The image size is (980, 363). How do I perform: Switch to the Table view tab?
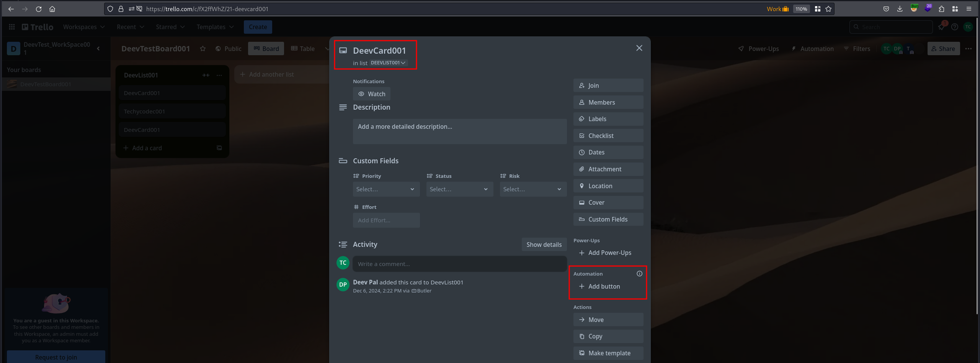pos(303,49)
